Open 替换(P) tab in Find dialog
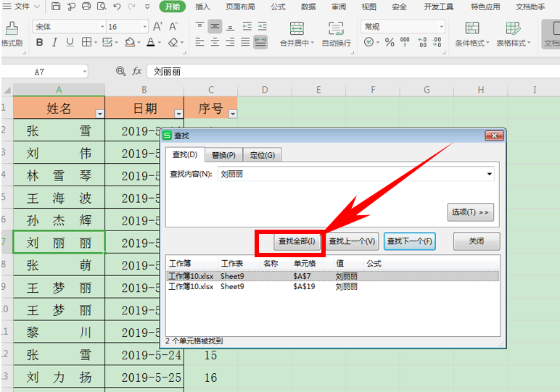The width and height of the screenshot is (560, 392). (224, 155)
